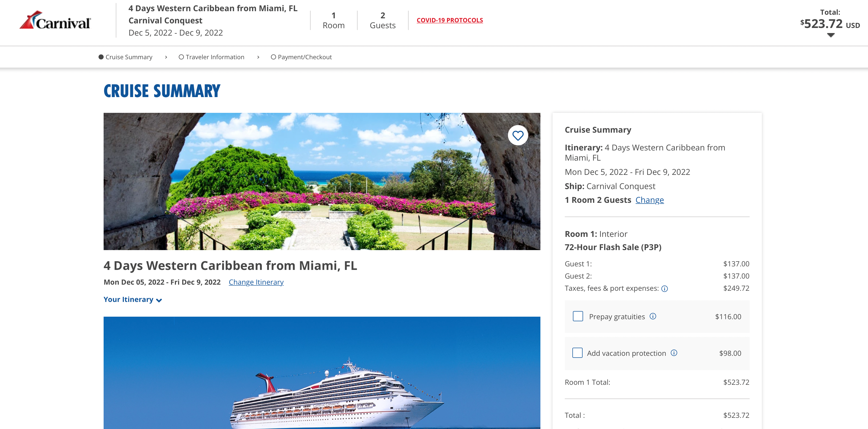Click chevron after Cruise Summary breadcrumb
Image resolution: width=868 pixels, height=429 pixels.
point(166,57)
